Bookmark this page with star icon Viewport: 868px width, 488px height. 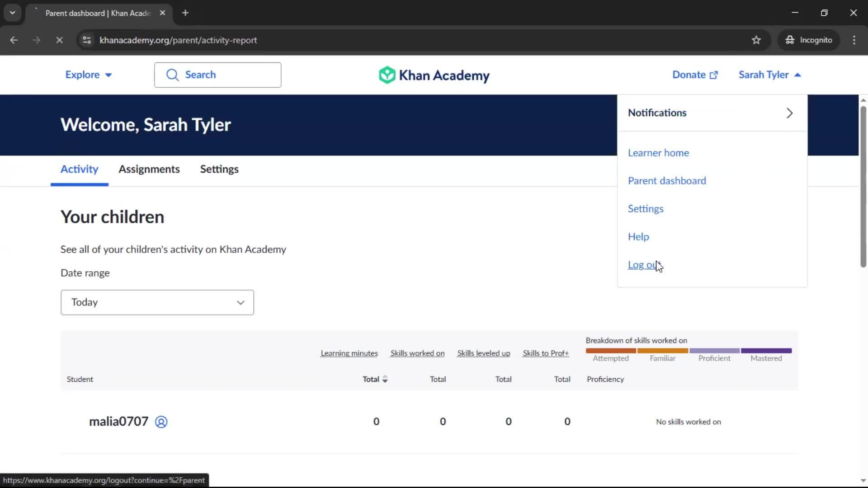pyautogui.click(x=756, y=40)
